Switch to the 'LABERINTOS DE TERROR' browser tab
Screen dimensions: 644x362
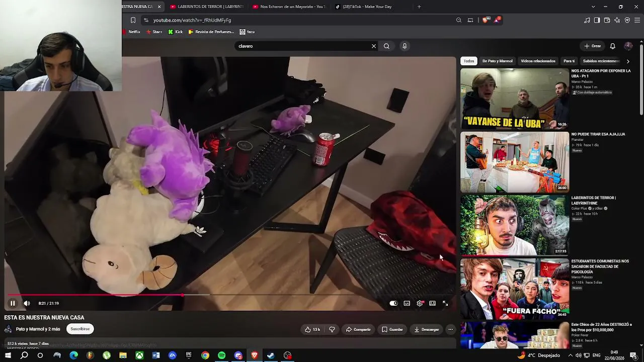pos(206,7)
